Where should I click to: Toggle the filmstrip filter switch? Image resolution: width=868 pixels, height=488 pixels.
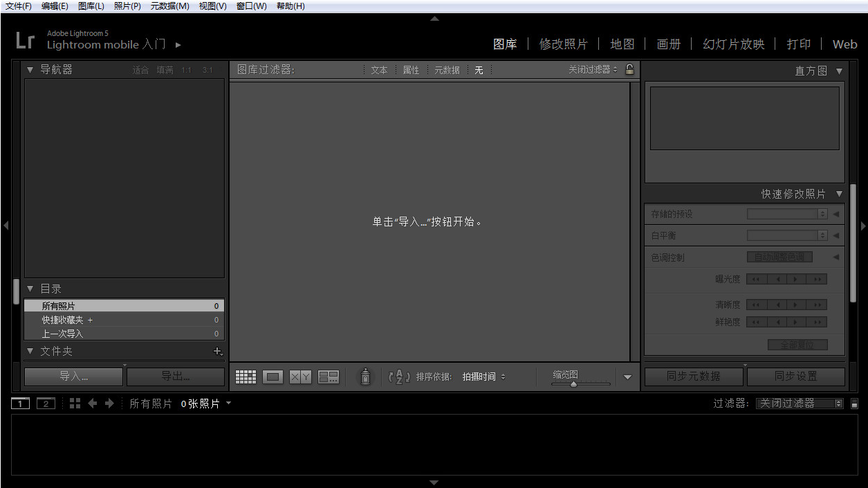[854, 404]
